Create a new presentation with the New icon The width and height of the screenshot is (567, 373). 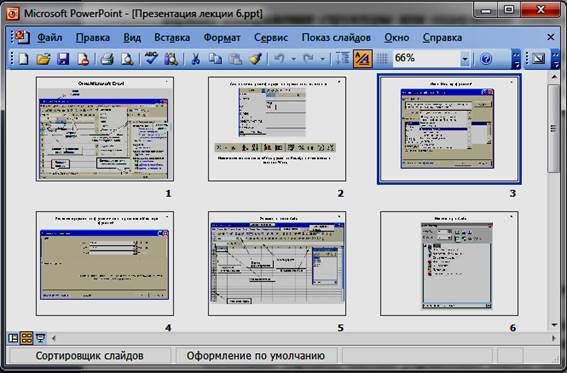(23, 59)
